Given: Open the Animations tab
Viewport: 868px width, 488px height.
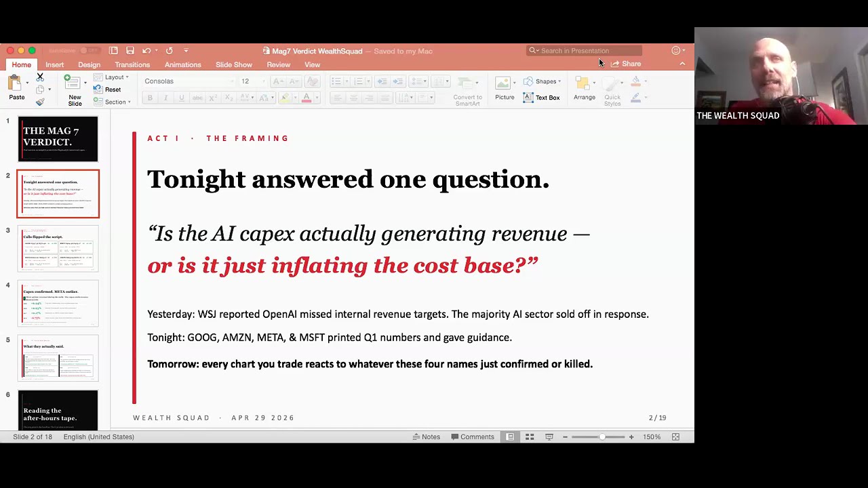Looking at the screenshot, I should 182,65.
